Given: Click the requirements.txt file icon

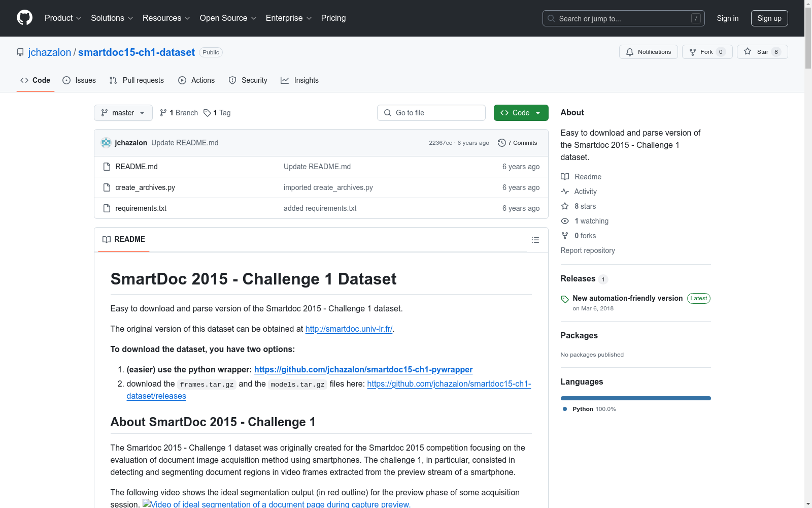Looking at the screenshot, I should click(107, 208).
